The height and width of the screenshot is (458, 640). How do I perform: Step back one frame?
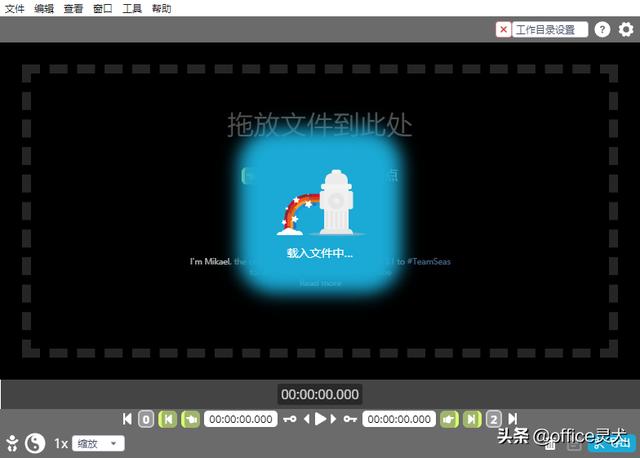(307, 419)
